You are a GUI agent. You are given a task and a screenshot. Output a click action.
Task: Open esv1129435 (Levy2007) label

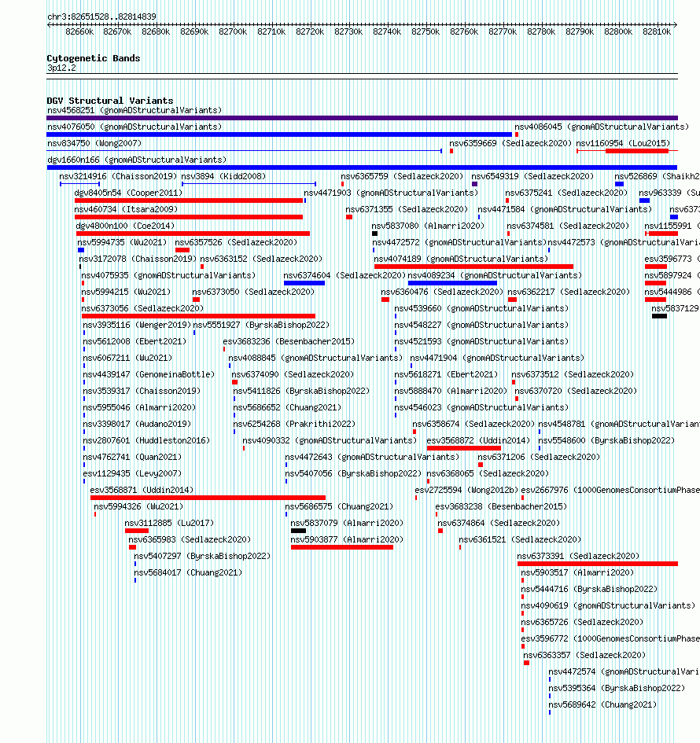[132, 473]
